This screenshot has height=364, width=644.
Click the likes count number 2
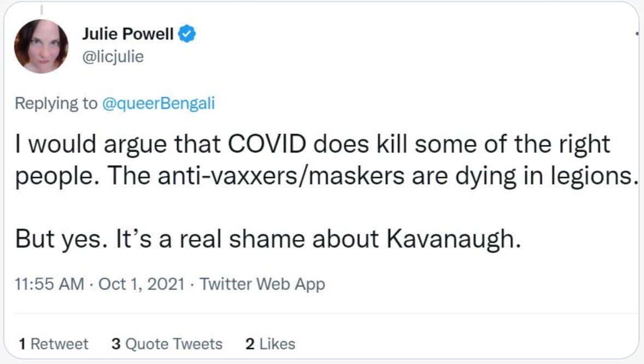tap(250, 344)
